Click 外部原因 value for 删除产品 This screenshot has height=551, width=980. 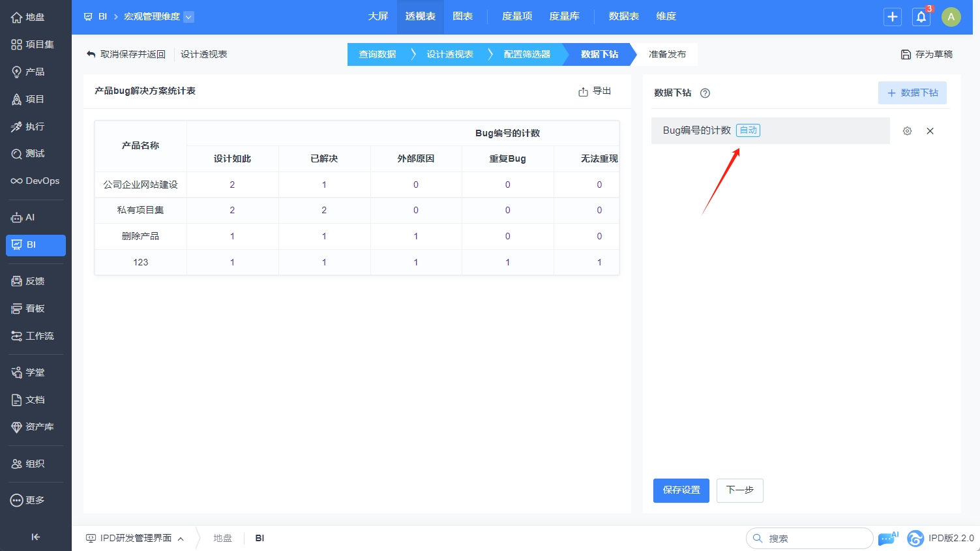pyautogui.click(x=416, y=237)
